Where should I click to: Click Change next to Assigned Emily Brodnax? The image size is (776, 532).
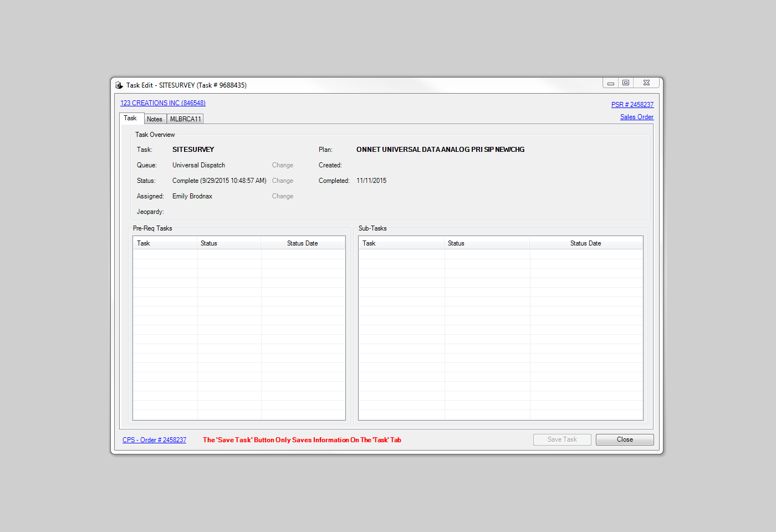point(283,196)
